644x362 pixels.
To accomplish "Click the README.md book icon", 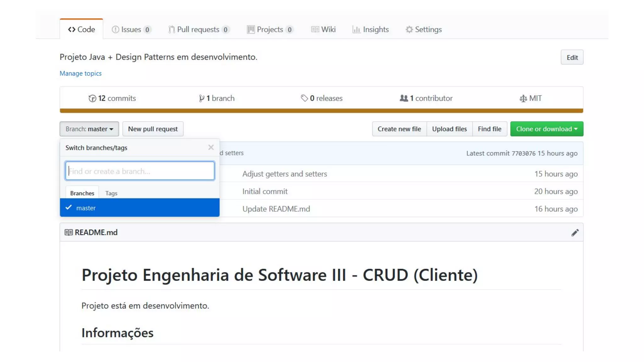I will pyautogui.click(x=69, y=233).
